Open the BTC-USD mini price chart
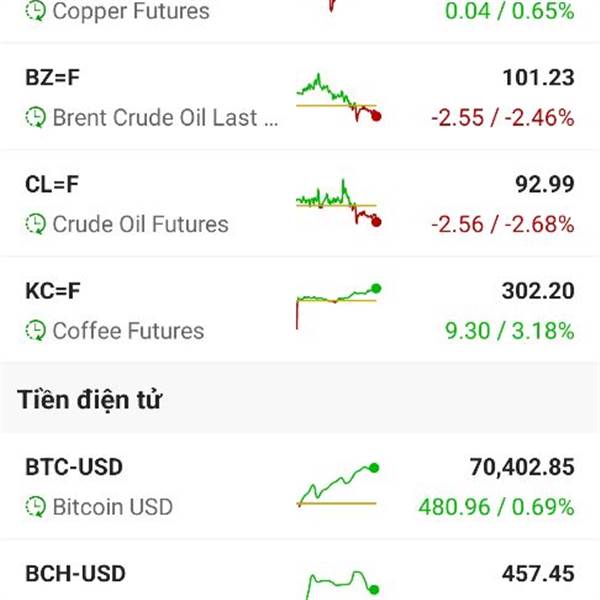Image resolution: width=600 pixels, height=600 pixels. (338, 485)
